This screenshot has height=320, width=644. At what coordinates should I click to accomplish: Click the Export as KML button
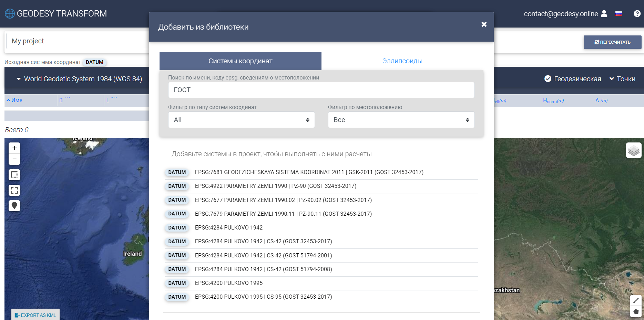pos(35,315)
